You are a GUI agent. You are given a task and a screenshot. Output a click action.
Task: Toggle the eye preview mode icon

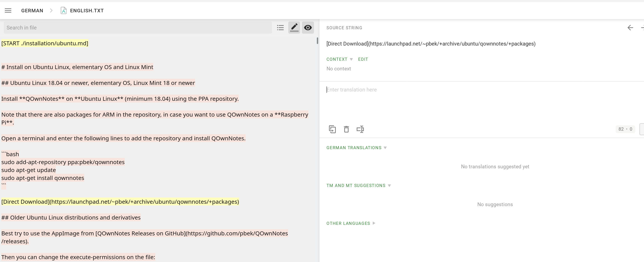point(308,27)
